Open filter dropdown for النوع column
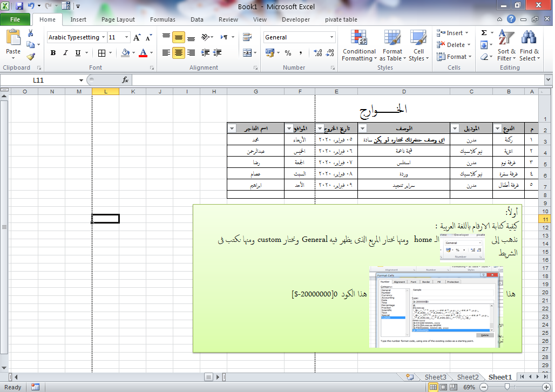This screenshot has height=392, width=555. (498, 128)
